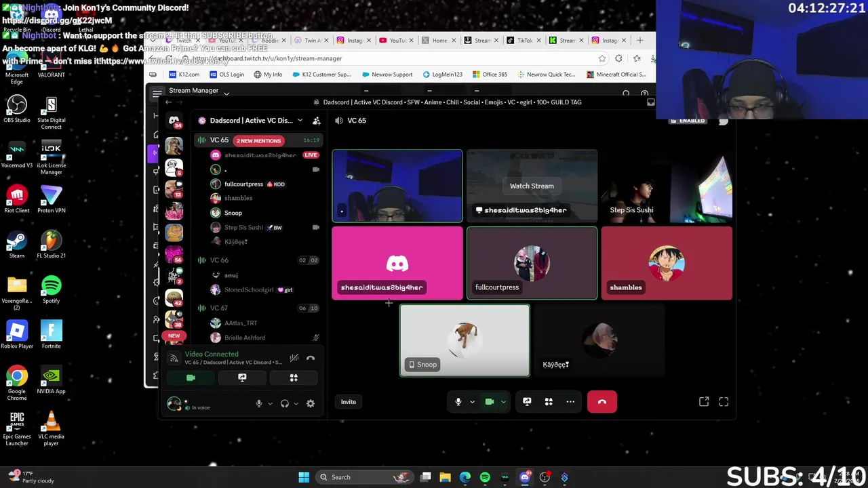Enter full screen call view
The width and height of the screenshot is (868, 488).
[x=724, y=402]
